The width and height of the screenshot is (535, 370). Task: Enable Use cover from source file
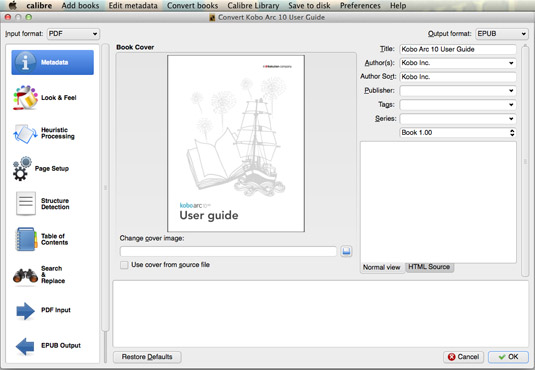pos(124,265)
